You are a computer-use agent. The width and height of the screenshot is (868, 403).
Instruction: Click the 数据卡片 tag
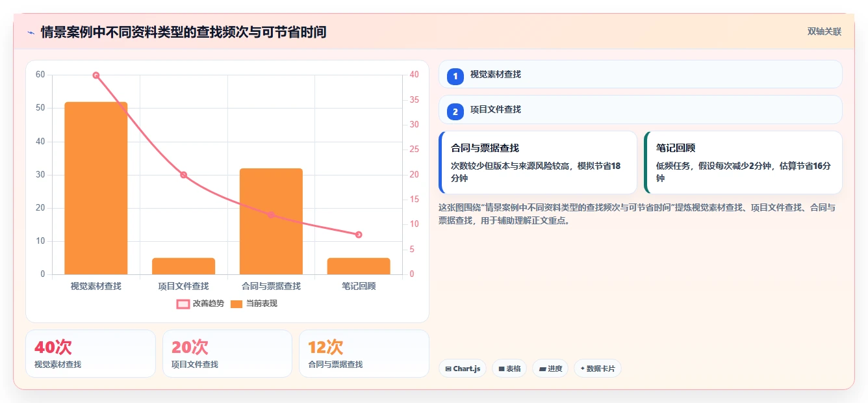point(597,369)
